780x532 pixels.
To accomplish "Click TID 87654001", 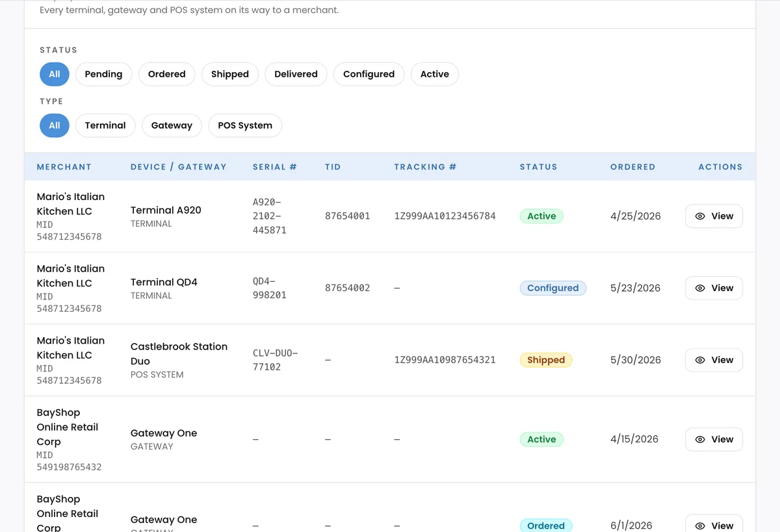I will click(348, 216).
